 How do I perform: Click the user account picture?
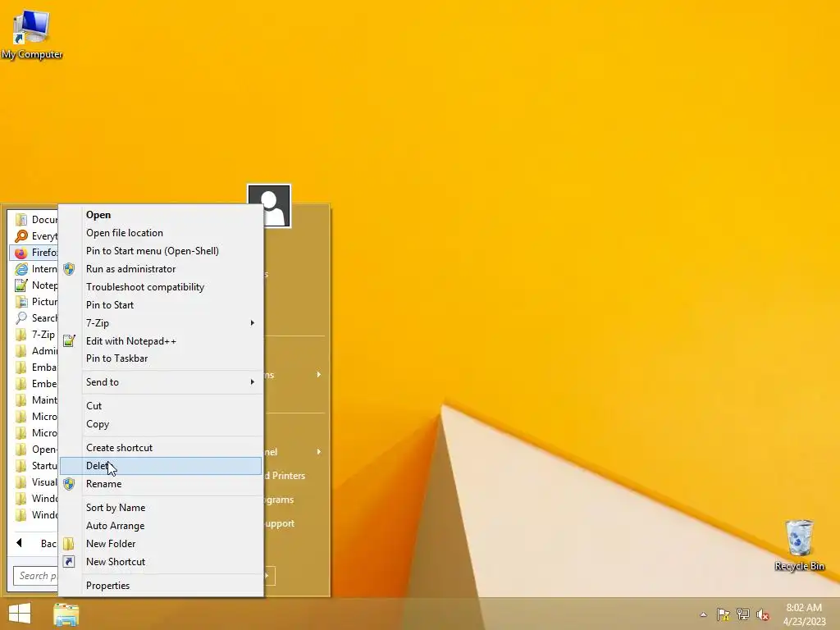tap(269, 206)
